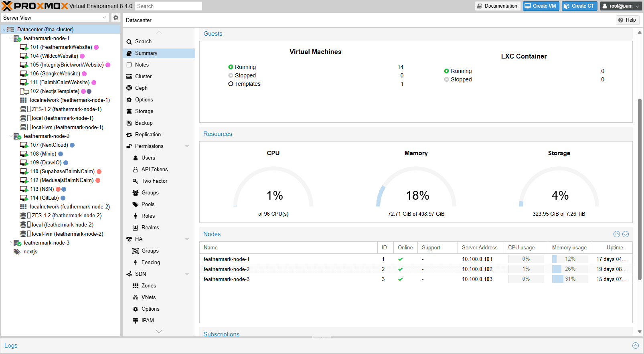Click the Help button
Screen dimensions: 644x354
coord(628,20)
